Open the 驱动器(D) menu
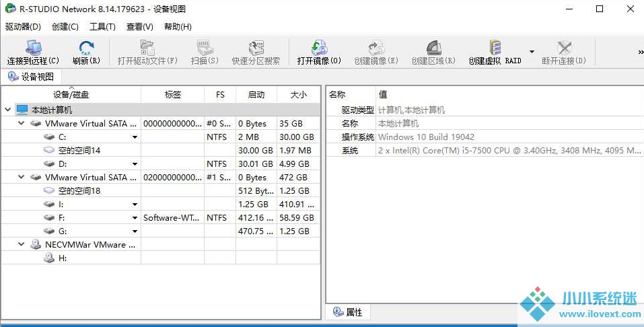The image size is (644, 327). pos(23,27)
